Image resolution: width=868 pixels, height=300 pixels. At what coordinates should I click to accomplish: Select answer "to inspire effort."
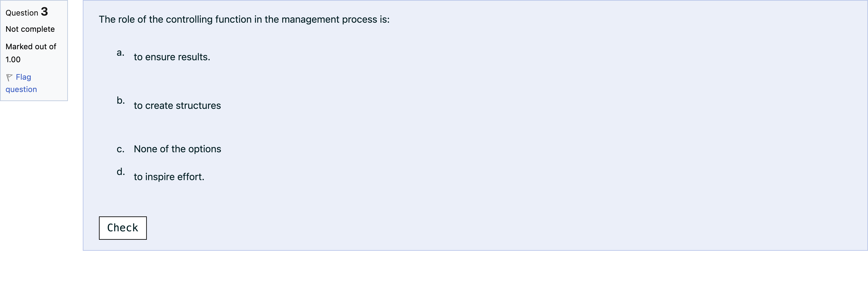(169, 177)
